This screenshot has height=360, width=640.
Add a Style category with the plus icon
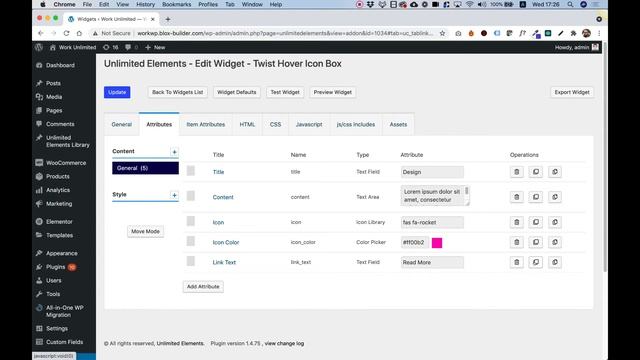[x=174, y=195]
